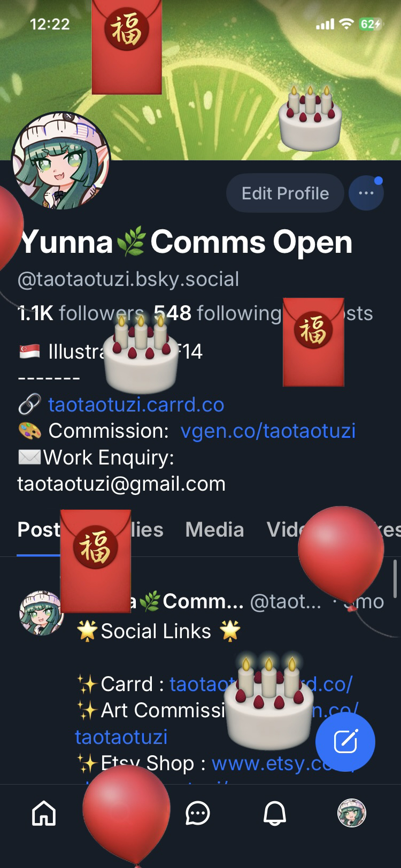Tap the wifi status icon

pyautogui.click(x=347, y=24)
